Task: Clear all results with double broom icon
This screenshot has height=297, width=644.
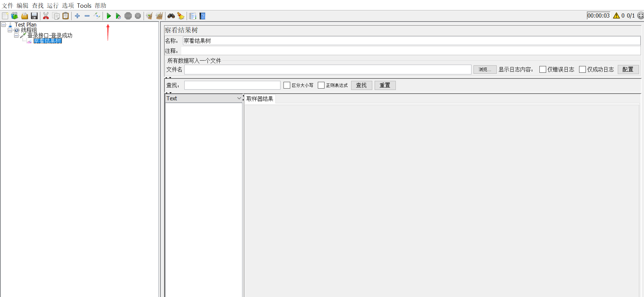Action: tap(159, 16)
